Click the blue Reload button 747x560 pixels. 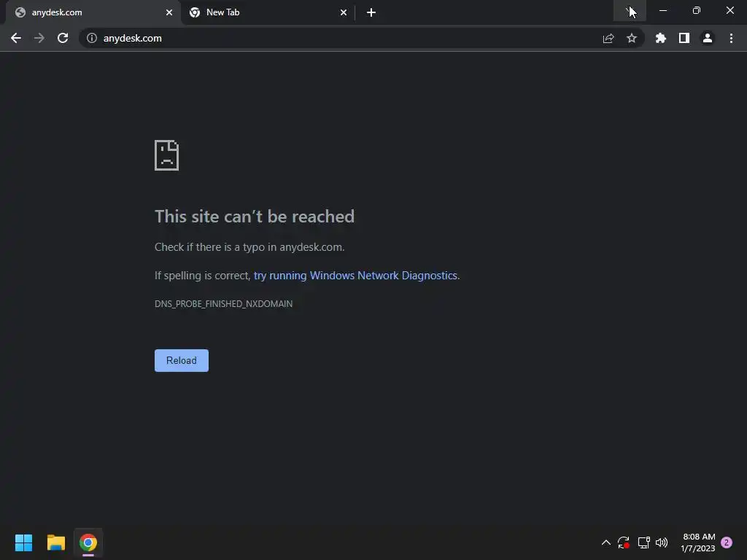click(x=182, y=360)
